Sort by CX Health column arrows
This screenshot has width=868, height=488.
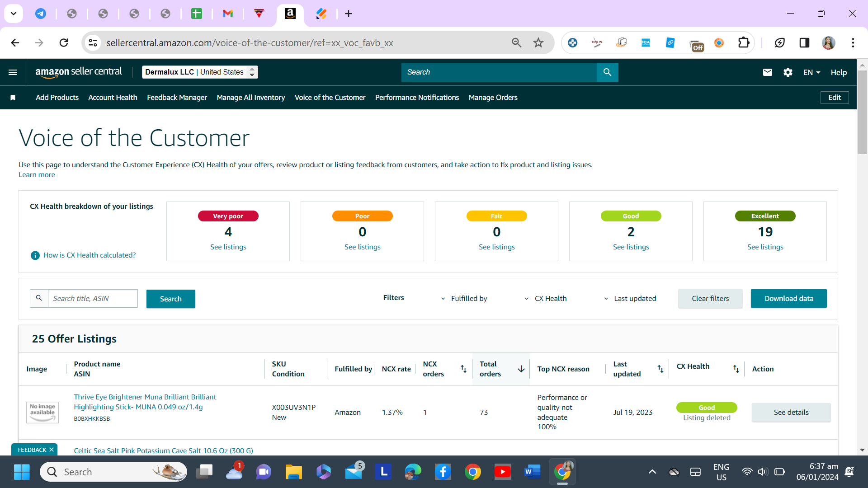pyautogui.click(x=736, y=369)
